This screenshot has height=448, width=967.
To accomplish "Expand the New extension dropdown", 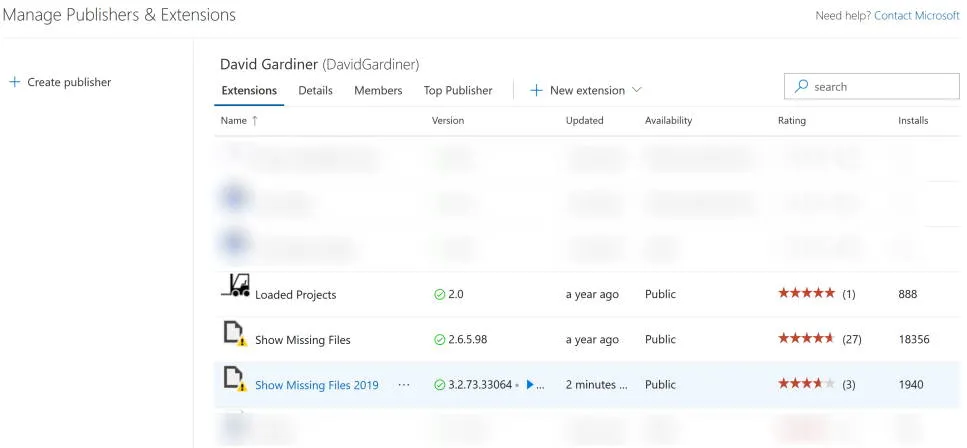I will point(636,90).
